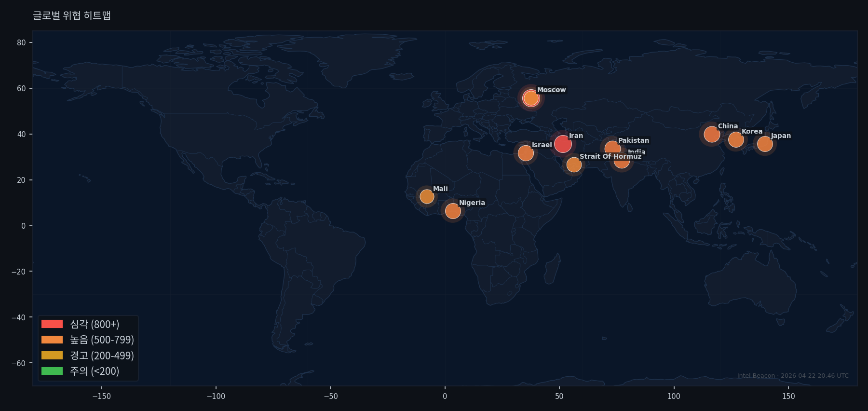Screen dimensions: 868x411
Task: Click the Moscow text label
Action: click(x=552, y=90)
